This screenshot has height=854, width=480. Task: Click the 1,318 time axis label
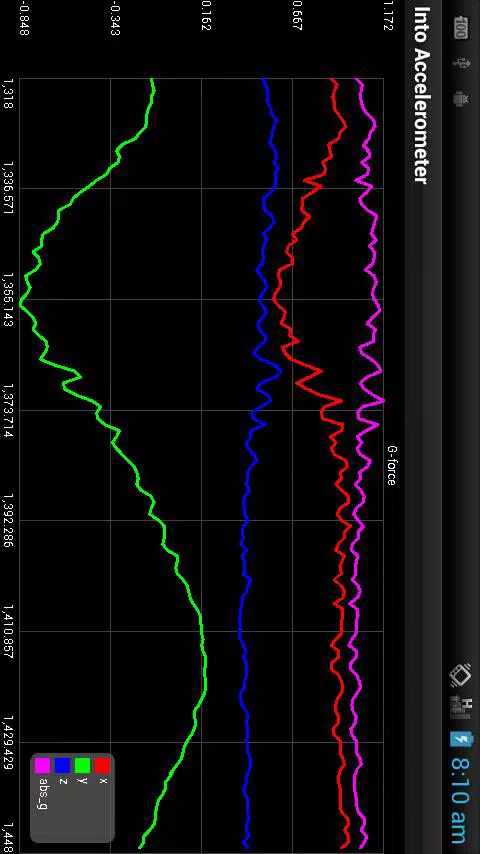click(x=8, y=93)
